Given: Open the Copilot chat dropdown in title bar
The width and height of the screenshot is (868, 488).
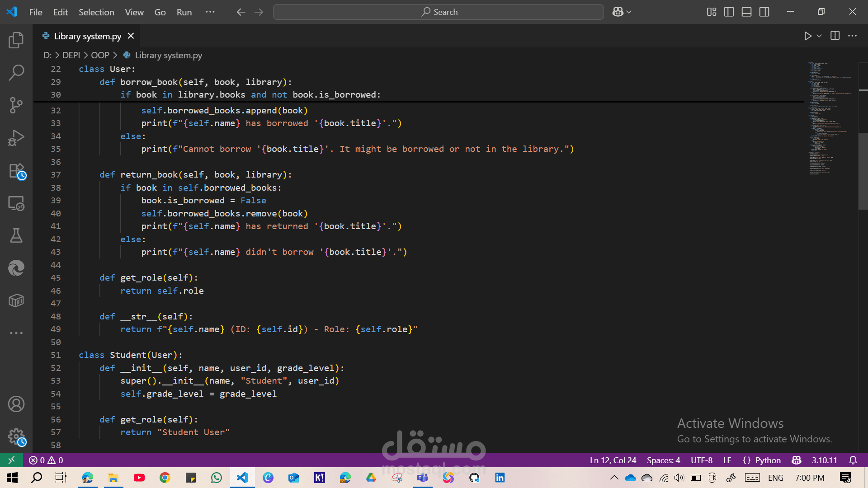Looking at the screenshot, I should click(629, 12).
